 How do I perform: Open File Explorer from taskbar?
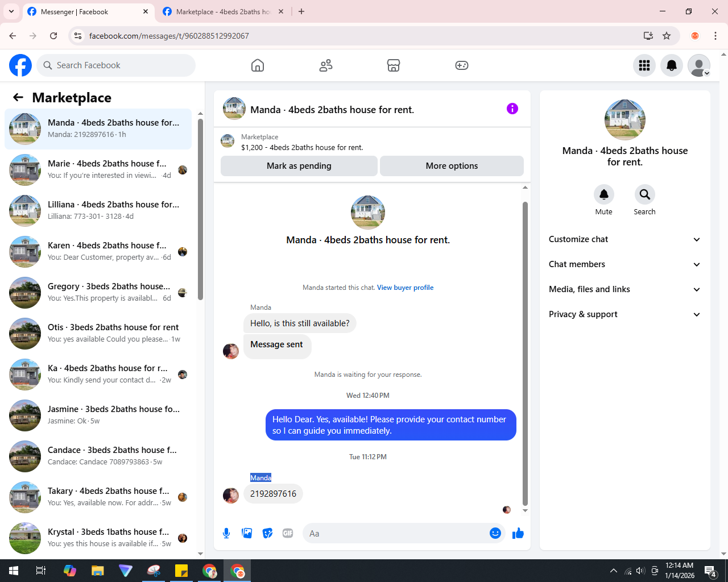[98, 571]
